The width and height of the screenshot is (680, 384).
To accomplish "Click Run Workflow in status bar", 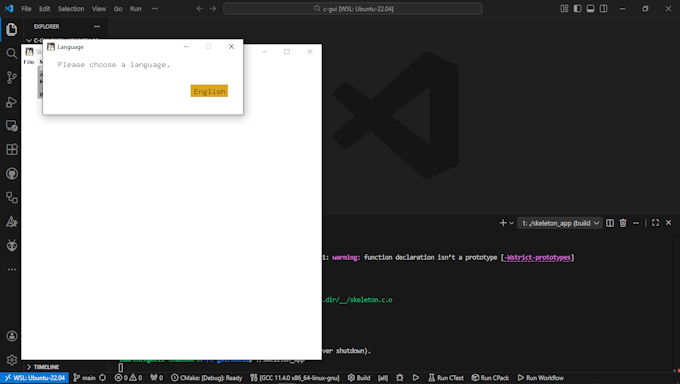I will tap(540, 378).
